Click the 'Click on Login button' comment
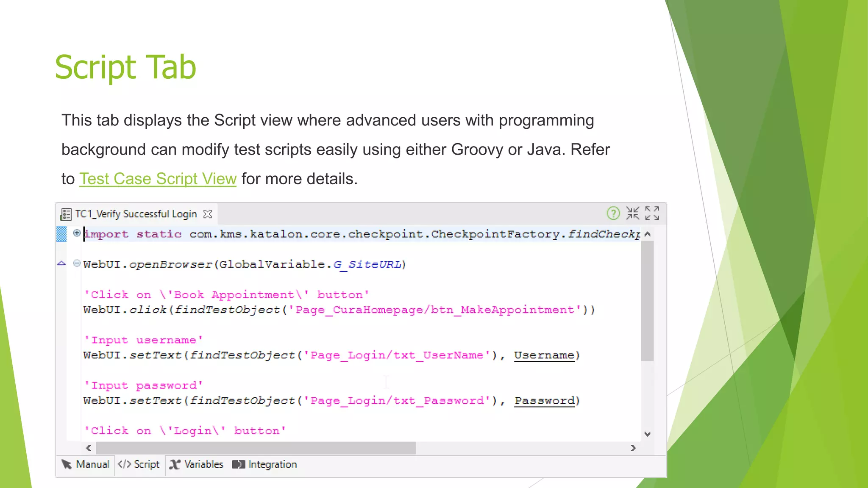Screen dimensions: 868x488 [x=185, y=431]
